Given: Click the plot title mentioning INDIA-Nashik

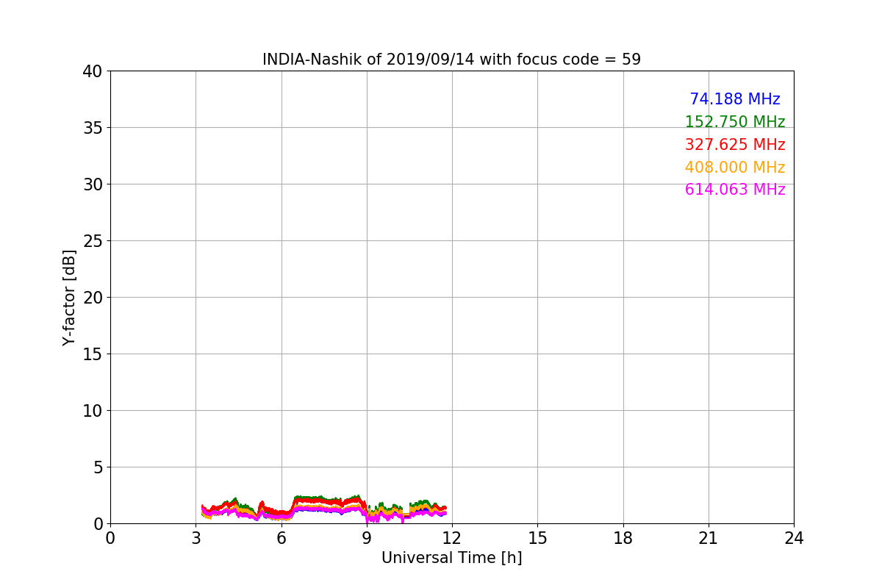Looking at the screenshot, I should point(451,60).
